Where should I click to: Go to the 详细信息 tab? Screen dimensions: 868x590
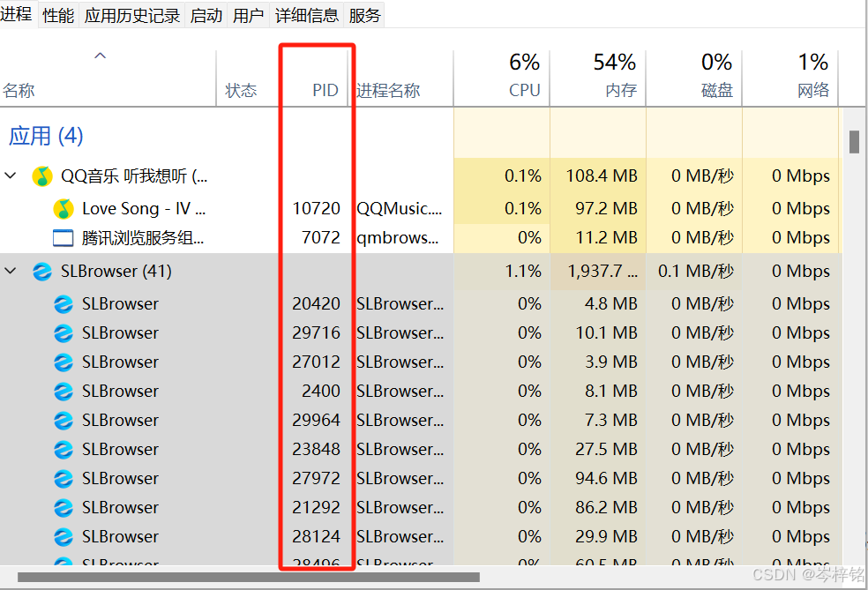307,15
